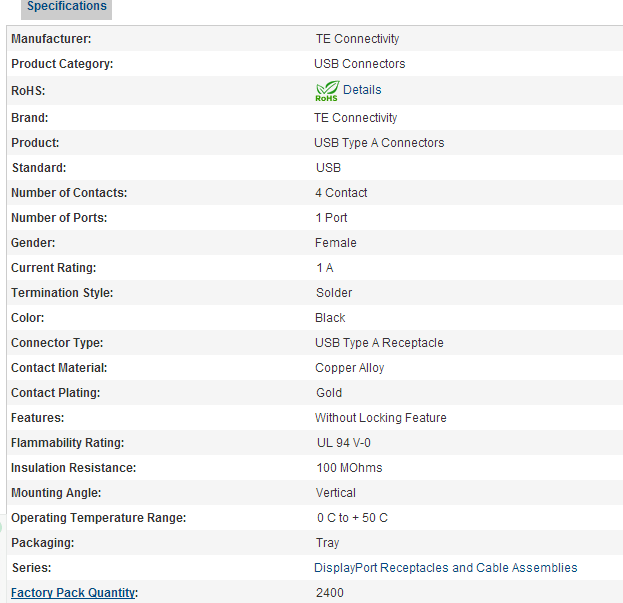Image resolution: width=623 pixels, height=603 pixels.
Task: Click the Gender: label
Action: [33, 243]
